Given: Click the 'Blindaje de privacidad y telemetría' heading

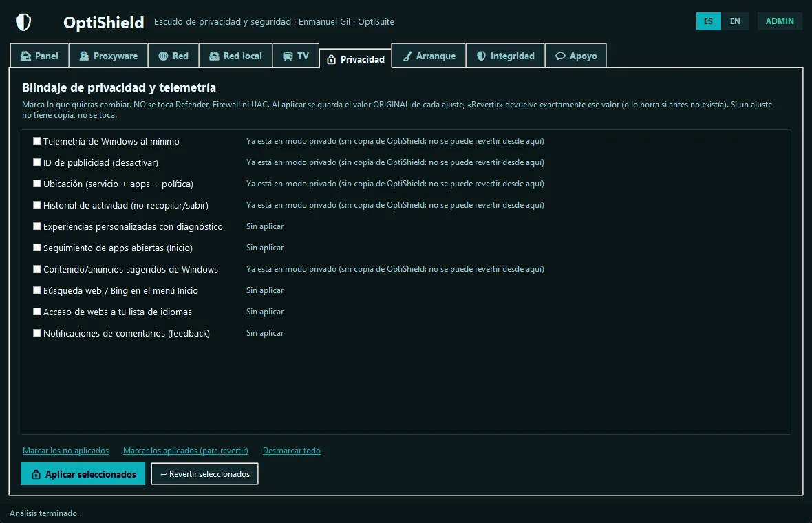Looking at the screenshot, I should (119, 87).
